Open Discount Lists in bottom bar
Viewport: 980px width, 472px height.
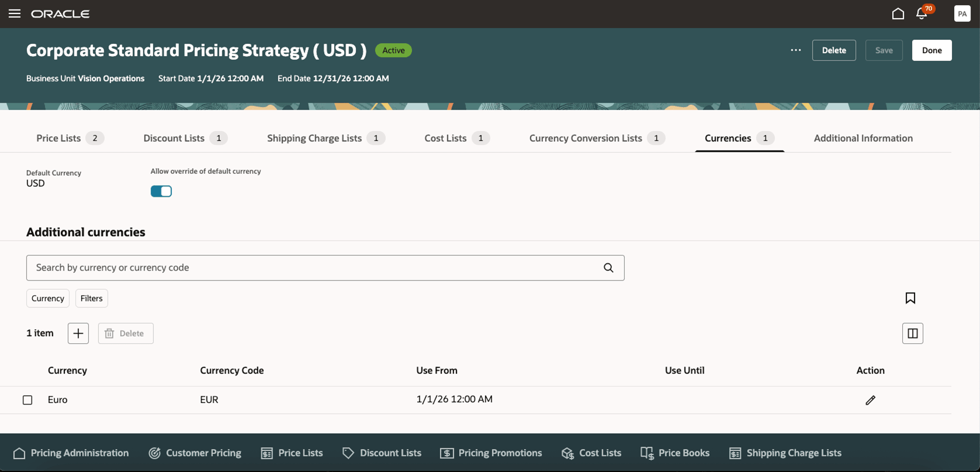pos(381,453)
